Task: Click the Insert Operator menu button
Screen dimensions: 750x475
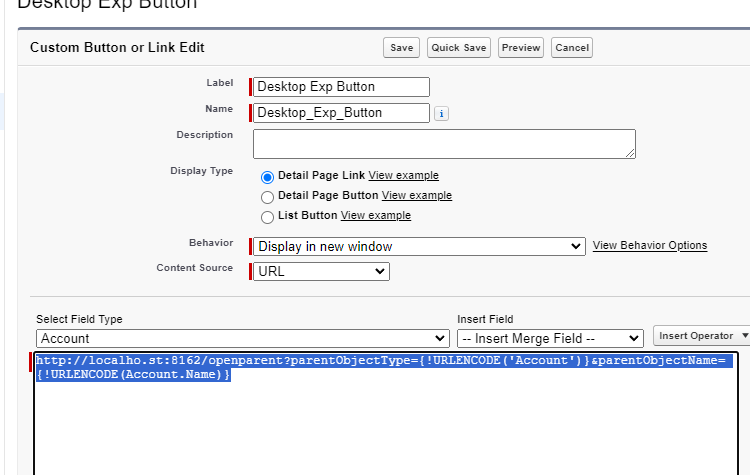Action: [x=701, y=336]
